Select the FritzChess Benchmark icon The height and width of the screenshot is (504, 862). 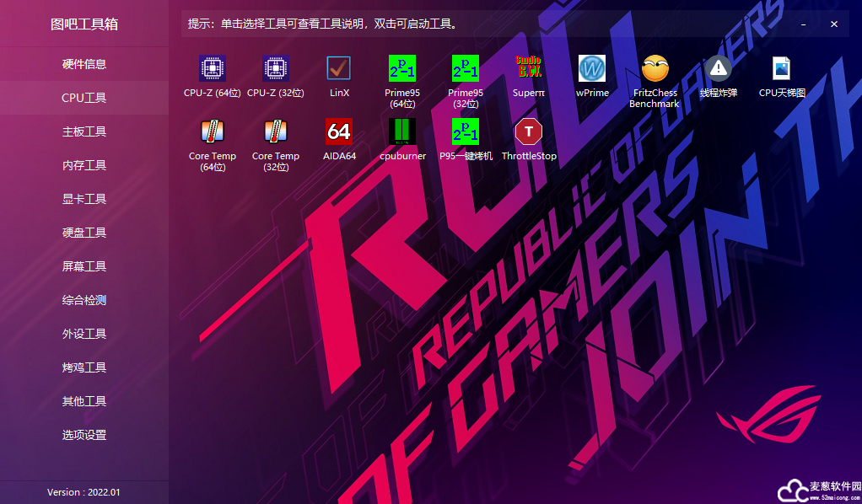click(x=655, y=69)
